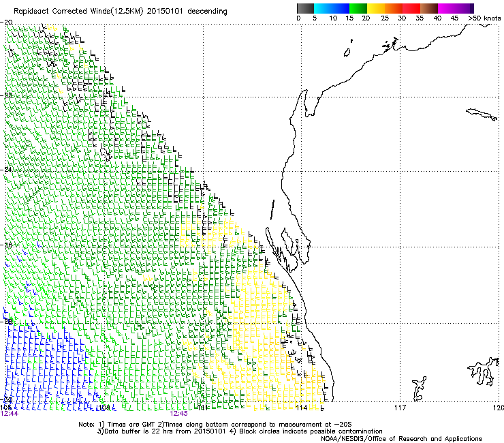This screenshot has width=504, height=443.
Task: Click the -26 latitude axis label
Action: point(6,245)
